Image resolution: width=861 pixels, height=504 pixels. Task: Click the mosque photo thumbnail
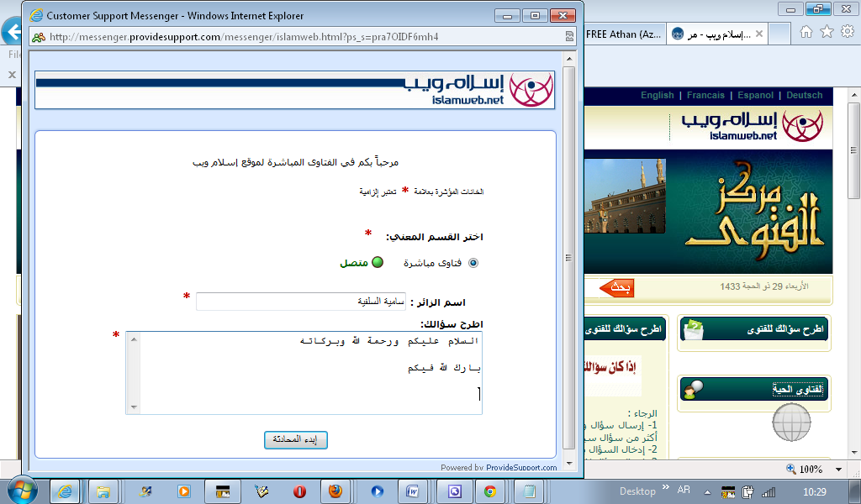coord(625,196)
